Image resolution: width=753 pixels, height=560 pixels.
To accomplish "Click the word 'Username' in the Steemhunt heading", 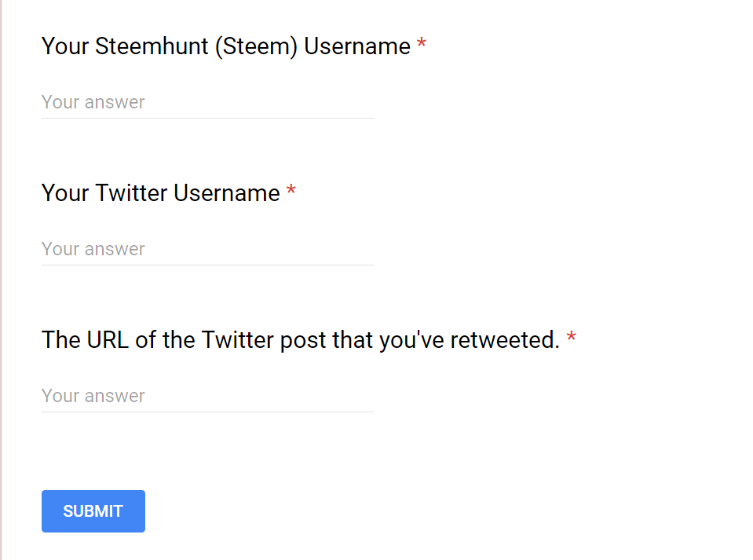I will [357, 46].
